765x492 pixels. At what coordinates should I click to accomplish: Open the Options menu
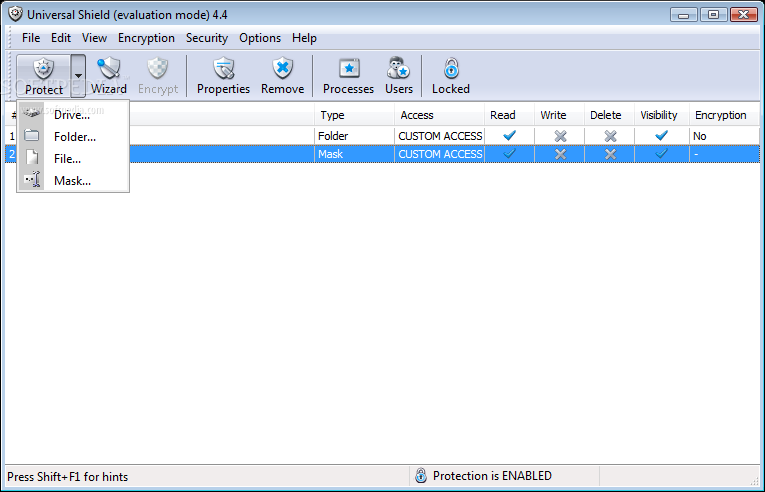(x=260, y=38)
